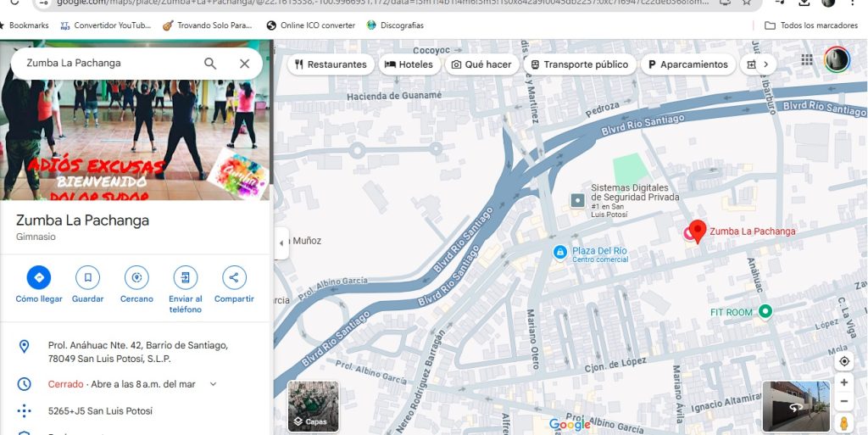868x435 pixels.
Task: Click the Cómo llegar directions icon
Action: (39, 277)
